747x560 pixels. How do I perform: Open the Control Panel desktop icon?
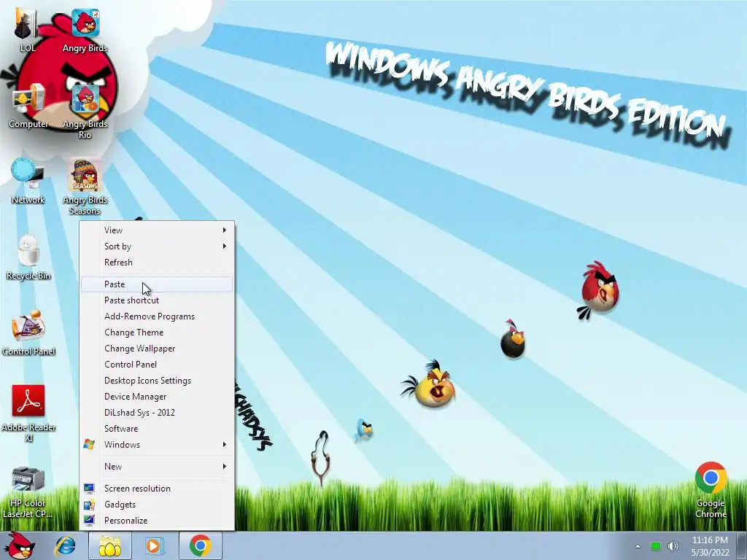click(28, 332)
